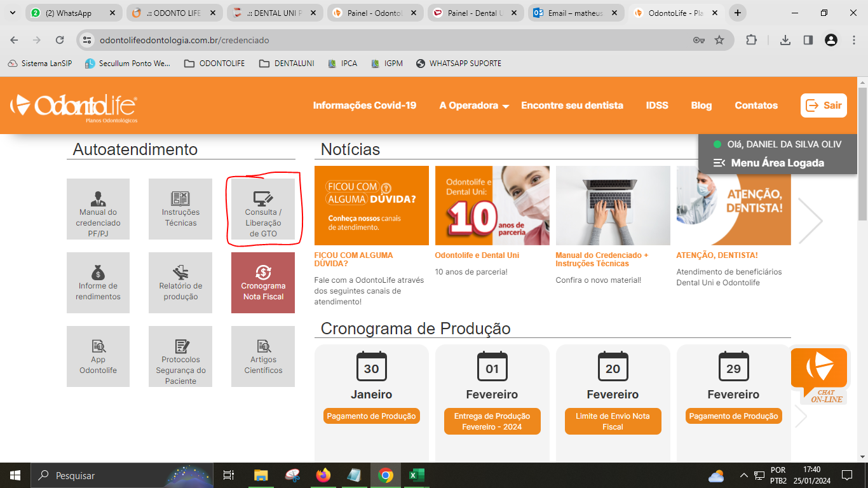Click Entrega de Produção Fevereiro - 2024
The height and width of the screenshot is (488, 868).
click(492, 421)
